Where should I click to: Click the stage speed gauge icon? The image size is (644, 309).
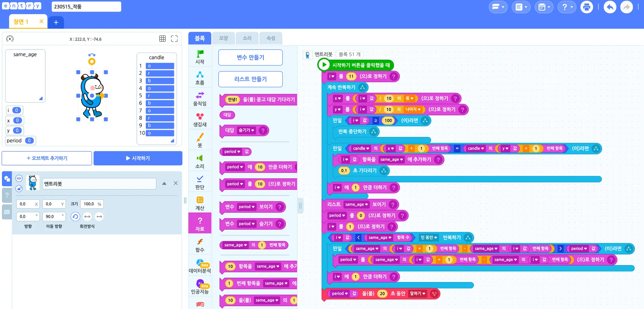point(10,39)
